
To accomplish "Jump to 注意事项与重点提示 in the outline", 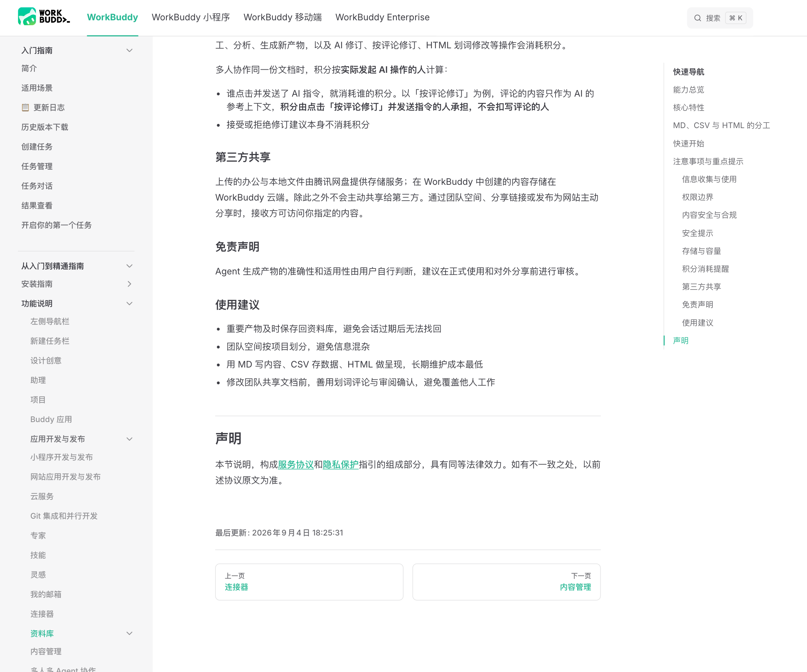I will click(708, 161).
